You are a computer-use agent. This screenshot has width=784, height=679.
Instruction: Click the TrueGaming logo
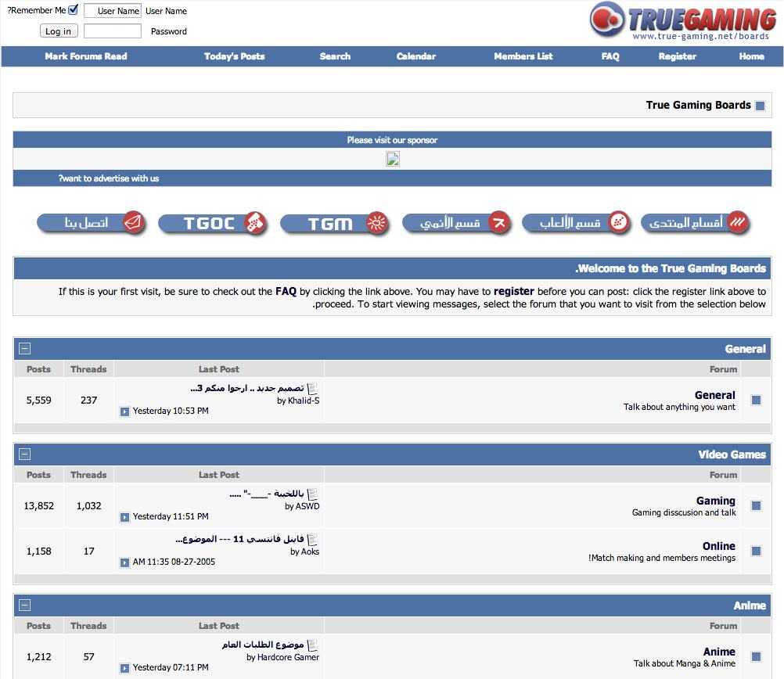pos(683,21)
